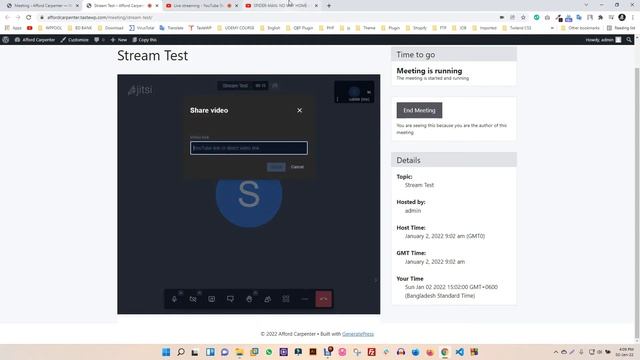Screen dimensions: 640x360
Task: Open a new browser tab
Action: [x=329, y=6]
